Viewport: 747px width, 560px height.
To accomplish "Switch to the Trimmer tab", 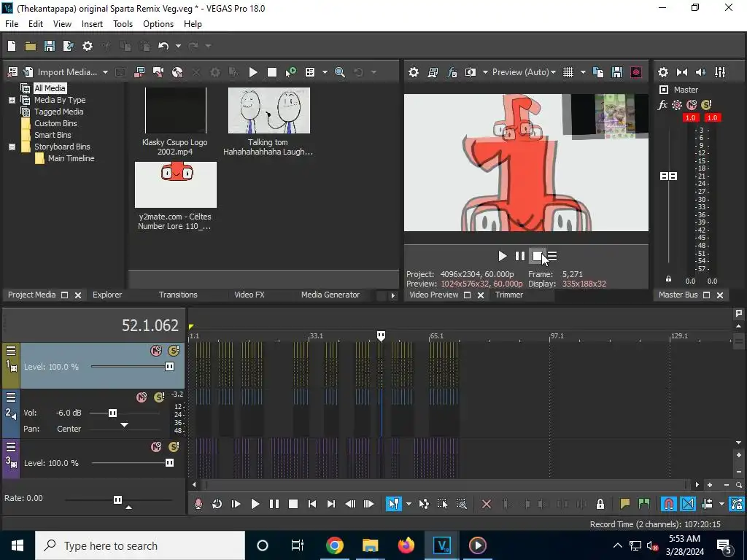I will (509, 295).
